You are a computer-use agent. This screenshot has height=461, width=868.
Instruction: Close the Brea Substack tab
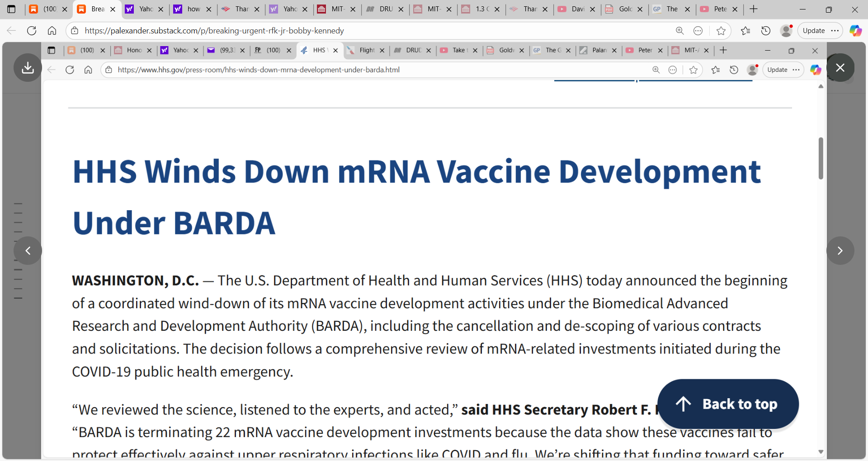coord(113,9)
